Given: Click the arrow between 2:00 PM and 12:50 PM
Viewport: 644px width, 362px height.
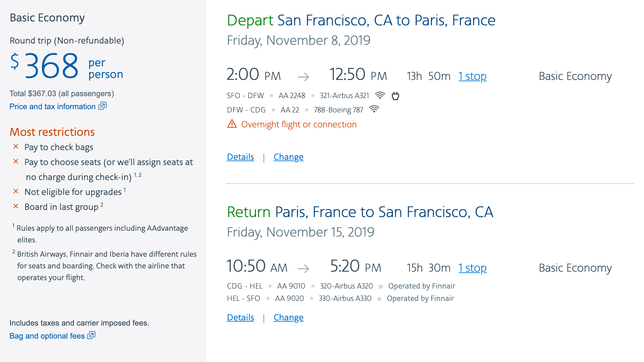Looking at the screenshot, I should pyautogui.click(x=303, y=77).
